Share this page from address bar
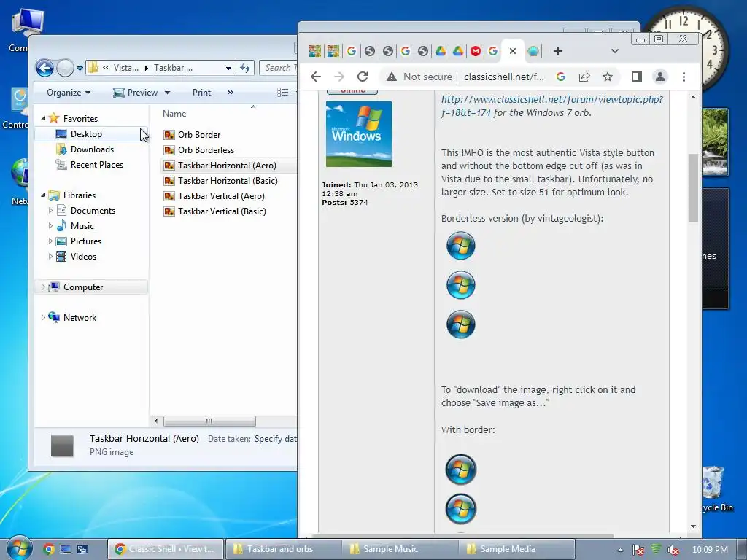747x560 pixels. (584, 77)
